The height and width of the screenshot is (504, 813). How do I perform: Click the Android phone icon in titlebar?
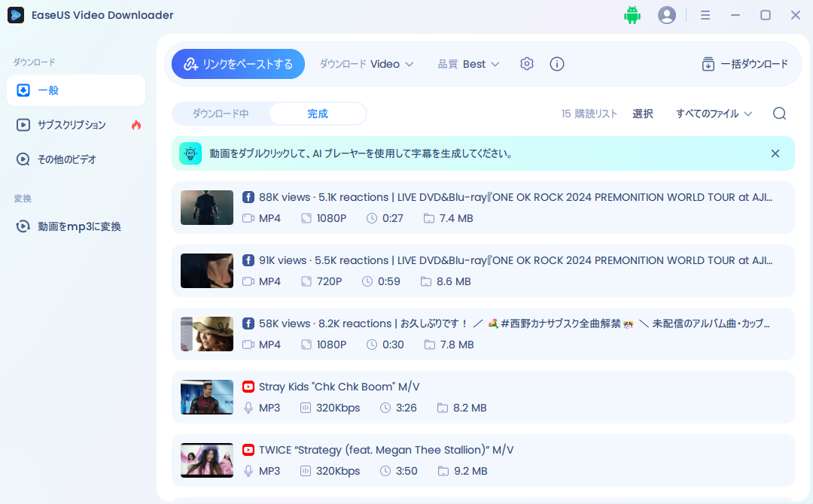[x=632, y=14]
